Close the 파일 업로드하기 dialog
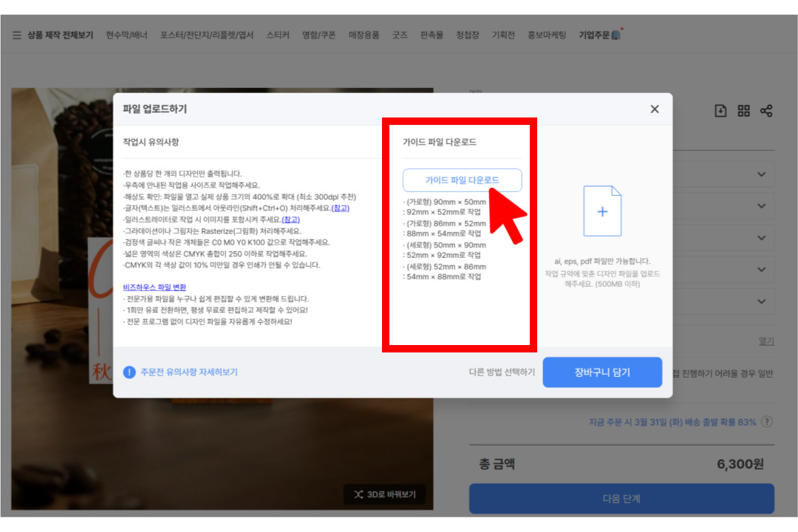Image resolution: width=798 pixels, height=532 pixels. (x=654, y=109)
